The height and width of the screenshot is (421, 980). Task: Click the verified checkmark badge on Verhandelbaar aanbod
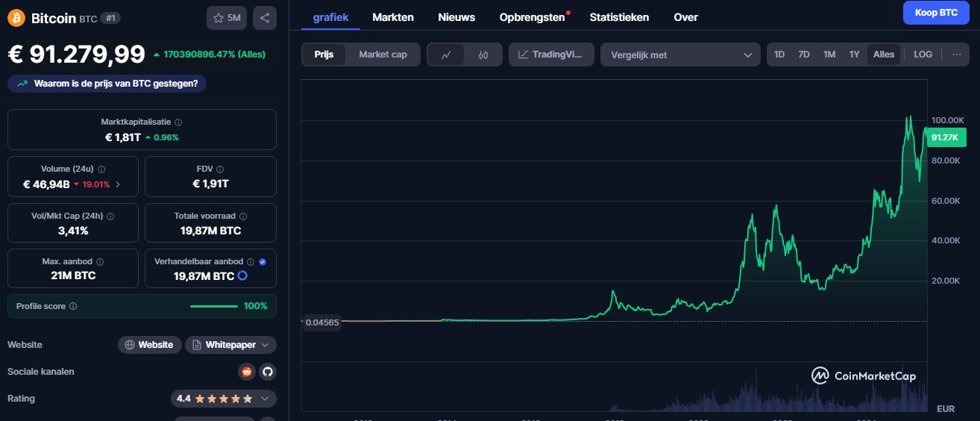[263, 262]
